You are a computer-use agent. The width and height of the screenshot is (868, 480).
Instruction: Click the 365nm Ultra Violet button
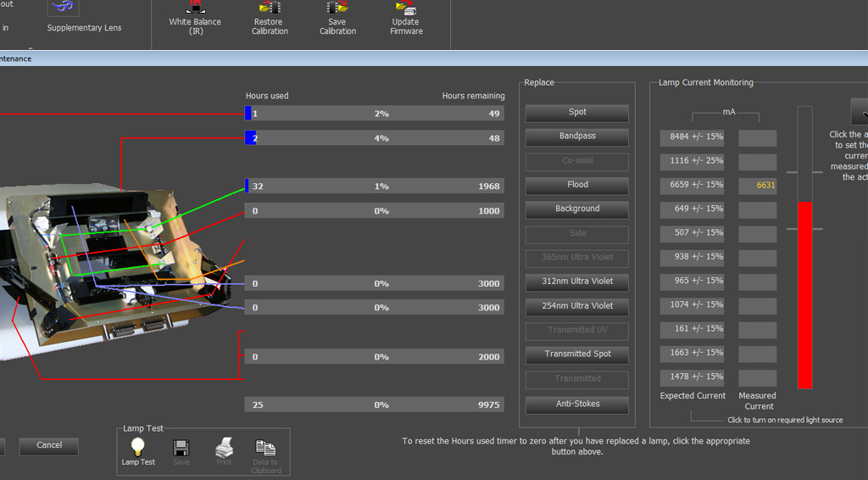pos(576,258)
